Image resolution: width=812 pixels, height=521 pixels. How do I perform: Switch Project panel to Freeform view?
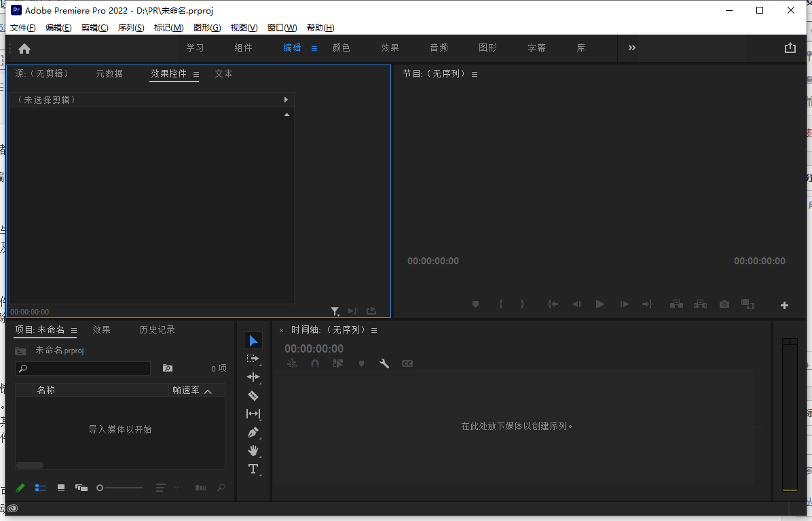(x=81, y=488)
